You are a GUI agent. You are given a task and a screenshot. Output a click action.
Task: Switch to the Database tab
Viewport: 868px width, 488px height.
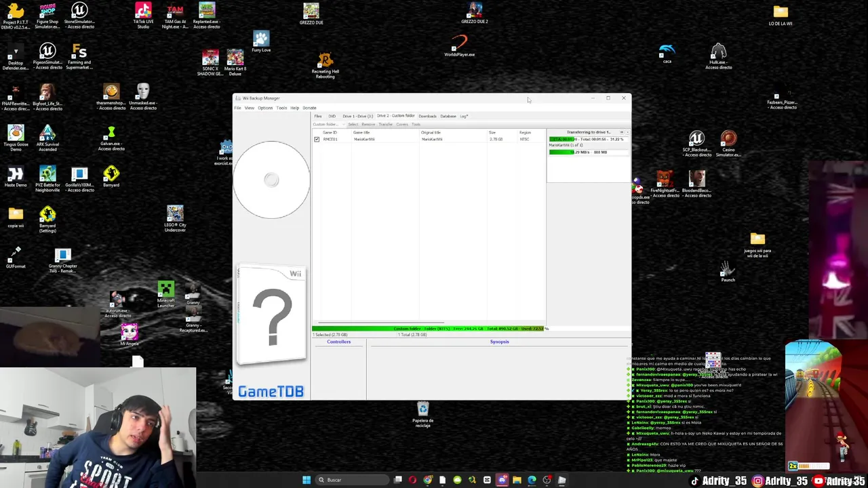click(x=448, y=116)
